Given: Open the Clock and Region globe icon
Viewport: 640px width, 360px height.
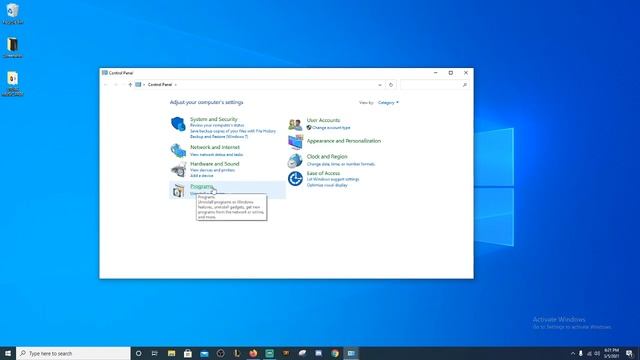Looking at the screenshot, I should [x=295, y=161].
